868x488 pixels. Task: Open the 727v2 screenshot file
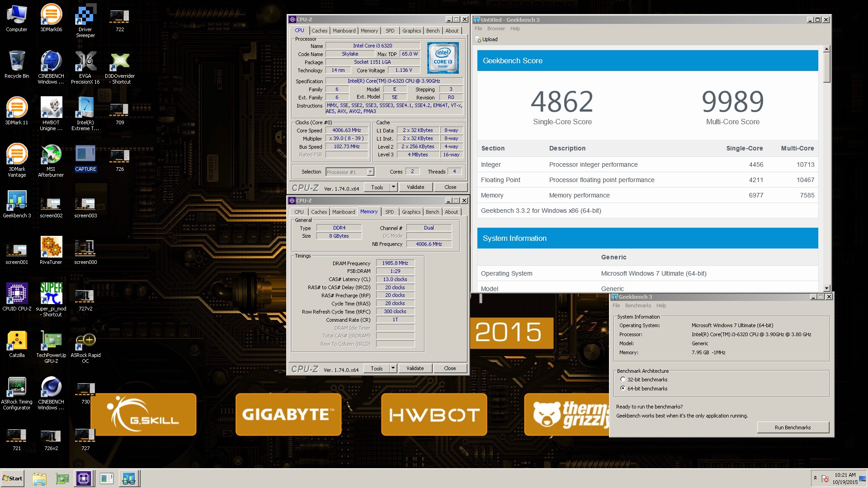click(85, 300)
